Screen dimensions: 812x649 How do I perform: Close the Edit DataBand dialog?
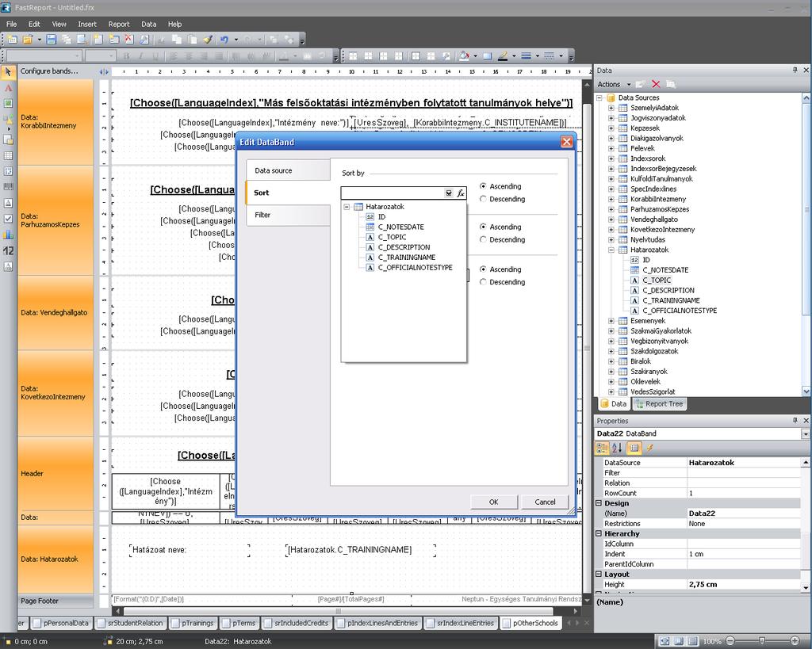[567, 142]
